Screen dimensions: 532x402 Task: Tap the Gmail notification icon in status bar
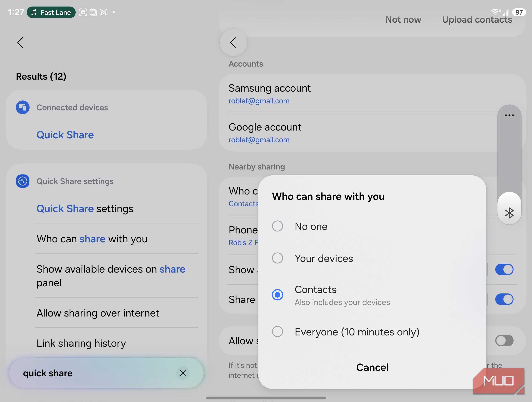(x=104, y=12)
